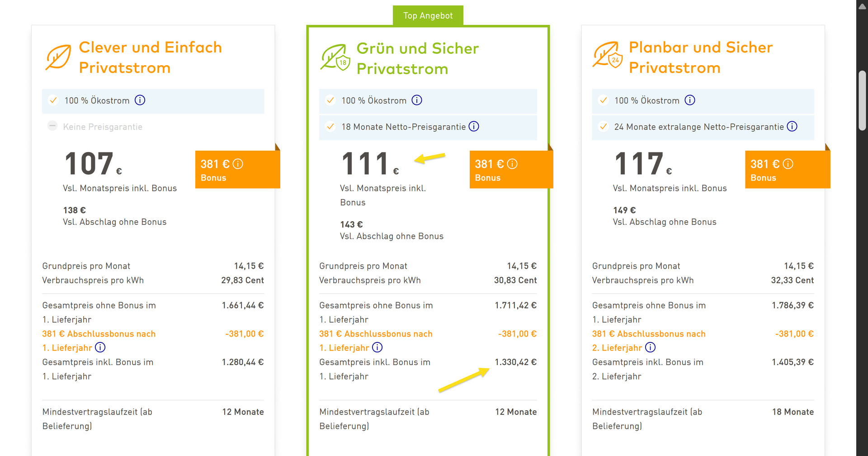This screenshot has width=868, height=456.
Task: Open Abschlussbonus info icon in Clever und Einfach card
Action: point(100,347)
